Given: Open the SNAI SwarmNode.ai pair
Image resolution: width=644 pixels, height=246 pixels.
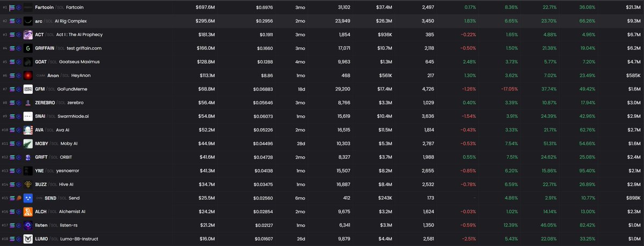Looking at the screenshot, I should (x=322, y=116).
